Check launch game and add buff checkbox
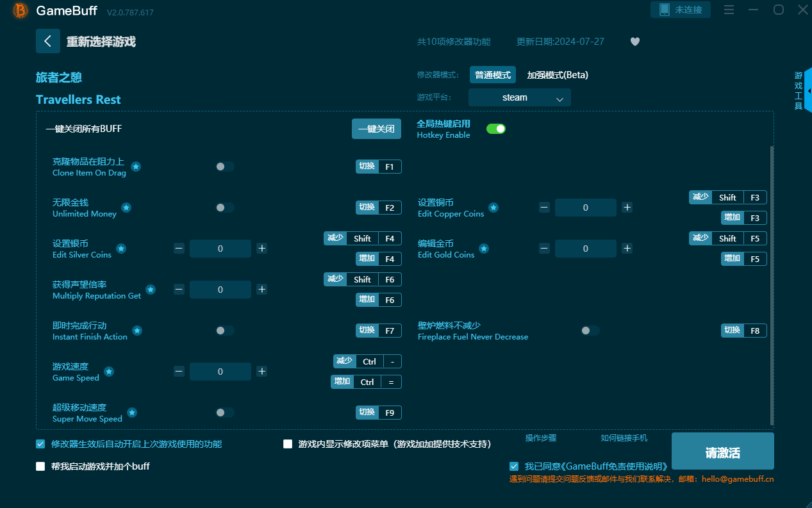Viewport: 812px width, 508px height. click(x=40, y=466)
